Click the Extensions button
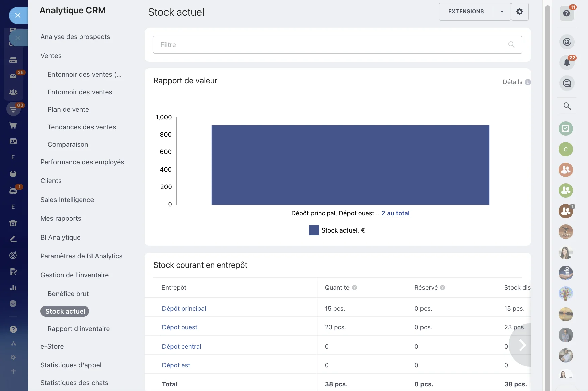This screenshot has height=391, width=588. pos(466,12)
